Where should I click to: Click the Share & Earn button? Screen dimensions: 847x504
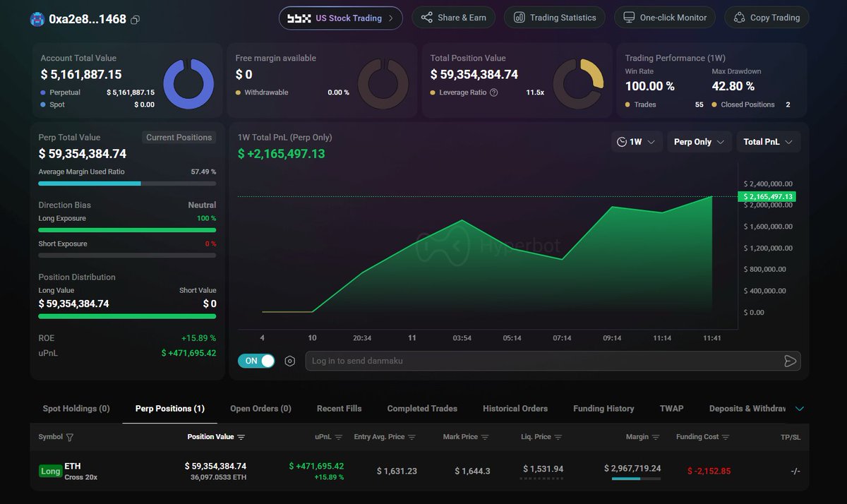(453, 18)
